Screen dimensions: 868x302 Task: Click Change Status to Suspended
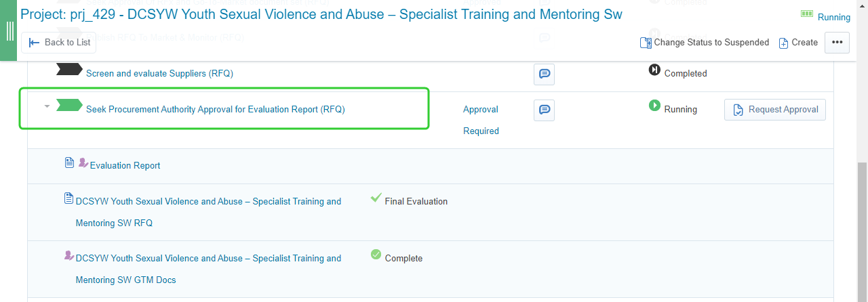pyautogui.click(x=705, y=43)
